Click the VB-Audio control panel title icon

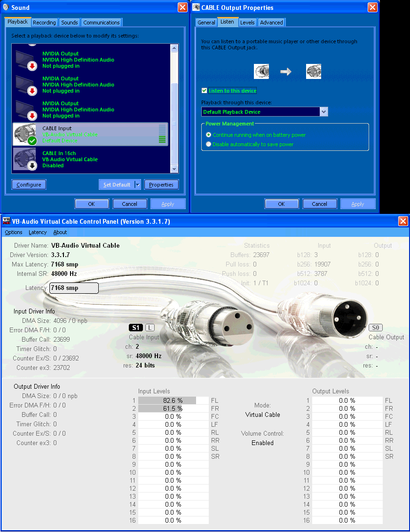coord(7,221)
